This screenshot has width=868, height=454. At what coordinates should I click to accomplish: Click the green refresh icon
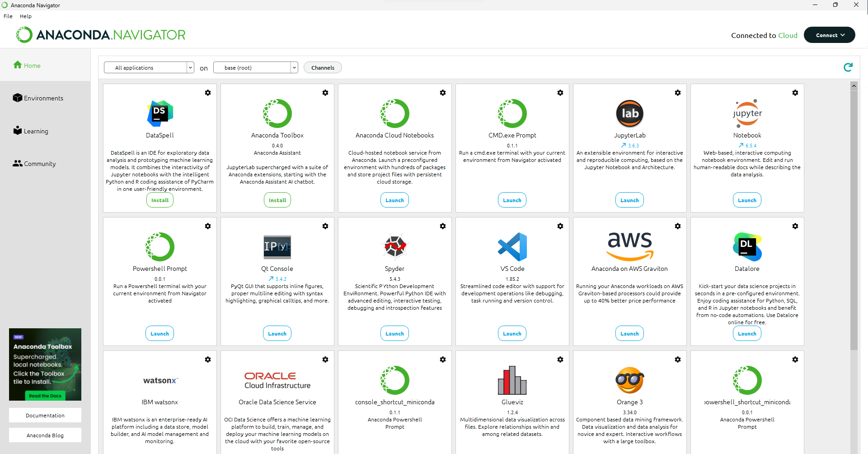[x=848, y=67]
